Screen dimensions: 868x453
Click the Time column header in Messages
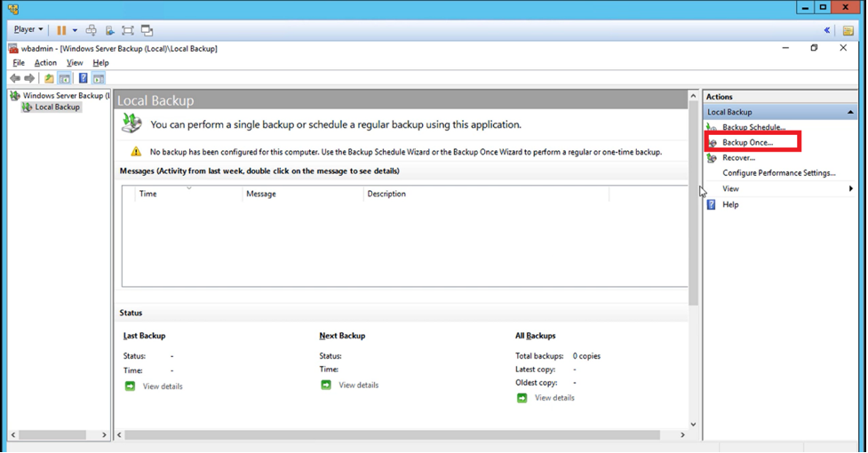coord(148,194)
